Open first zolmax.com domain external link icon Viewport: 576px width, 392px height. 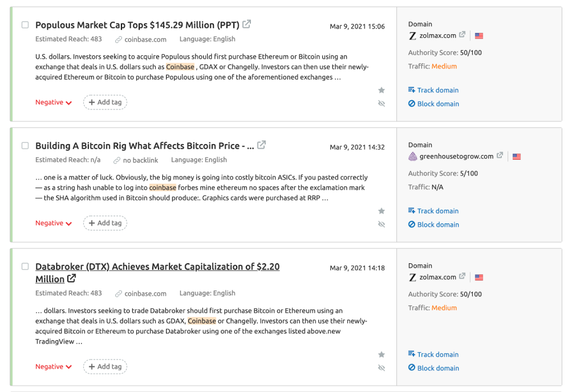pos(463,35)
